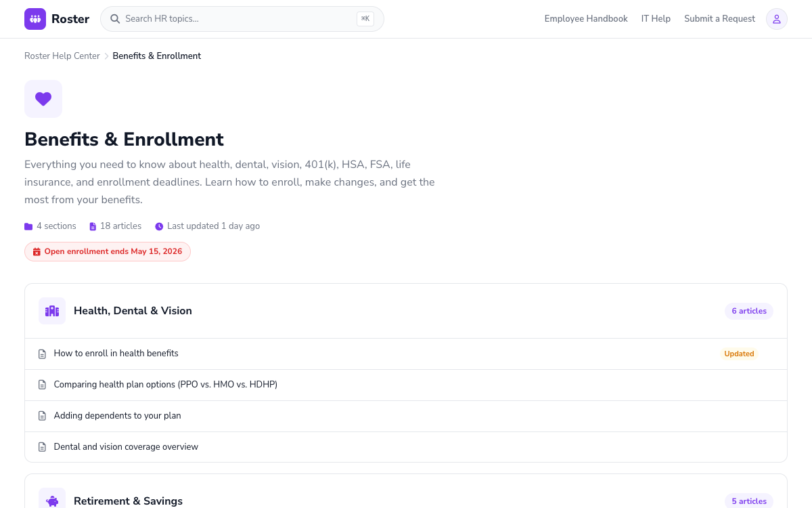Image resolution: width=812 pixels, height=508 pixels.
Task: Click the Health, Dental & Vision section icon
Action: click(52, 311)
